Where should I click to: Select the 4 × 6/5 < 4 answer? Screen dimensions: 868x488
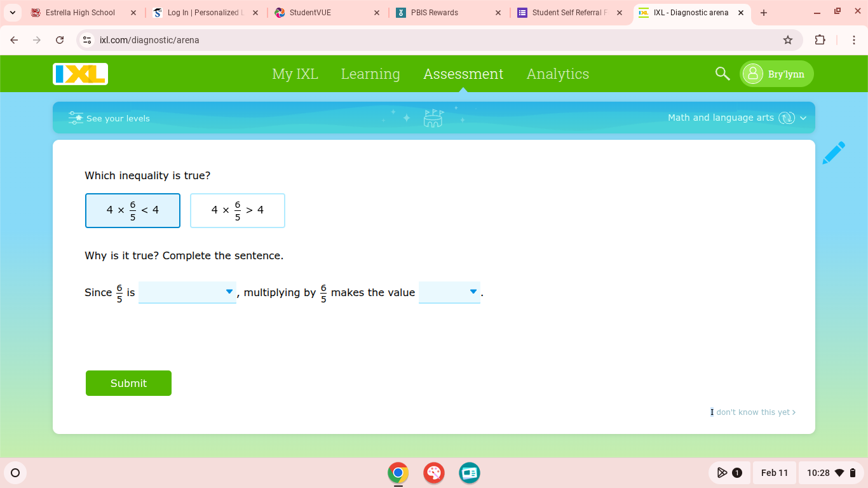click(x=133, y=210)
